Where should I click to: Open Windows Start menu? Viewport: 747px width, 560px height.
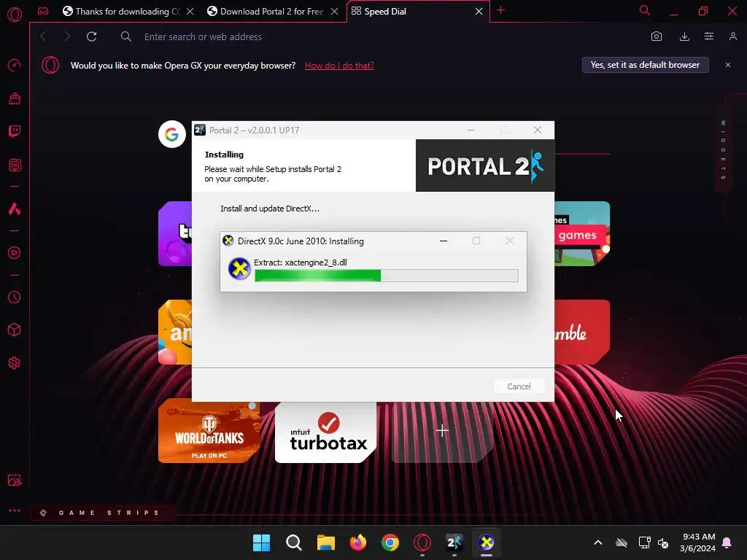point(261,542)
